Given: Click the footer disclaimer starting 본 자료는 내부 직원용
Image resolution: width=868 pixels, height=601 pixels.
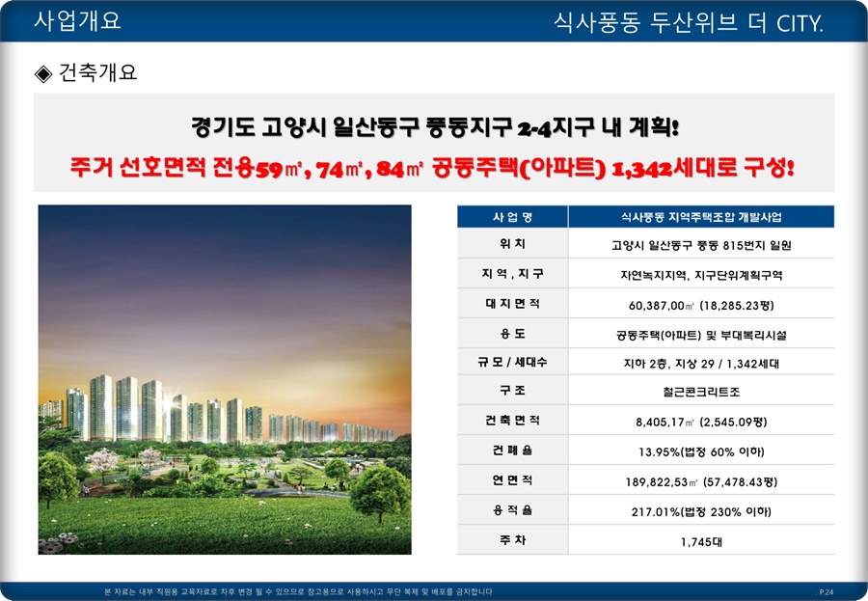Looking at the screenshot, I should click(298, 591).
